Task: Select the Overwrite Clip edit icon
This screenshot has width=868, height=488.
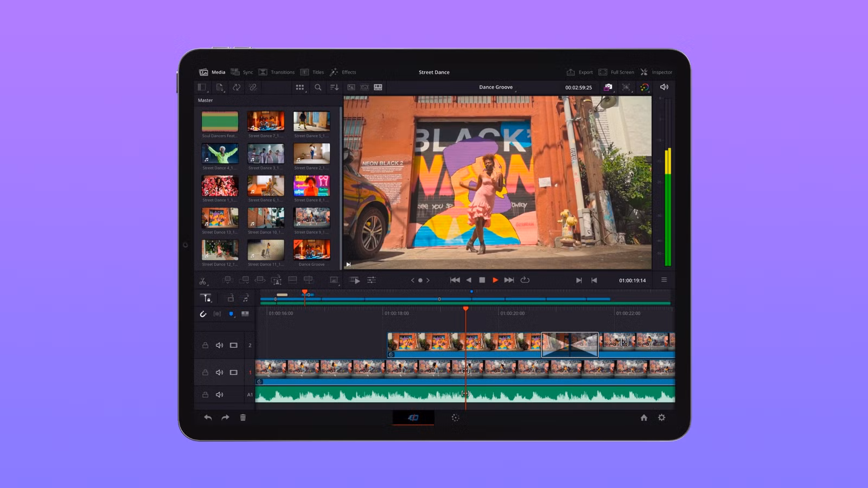Action: point(245,280)
